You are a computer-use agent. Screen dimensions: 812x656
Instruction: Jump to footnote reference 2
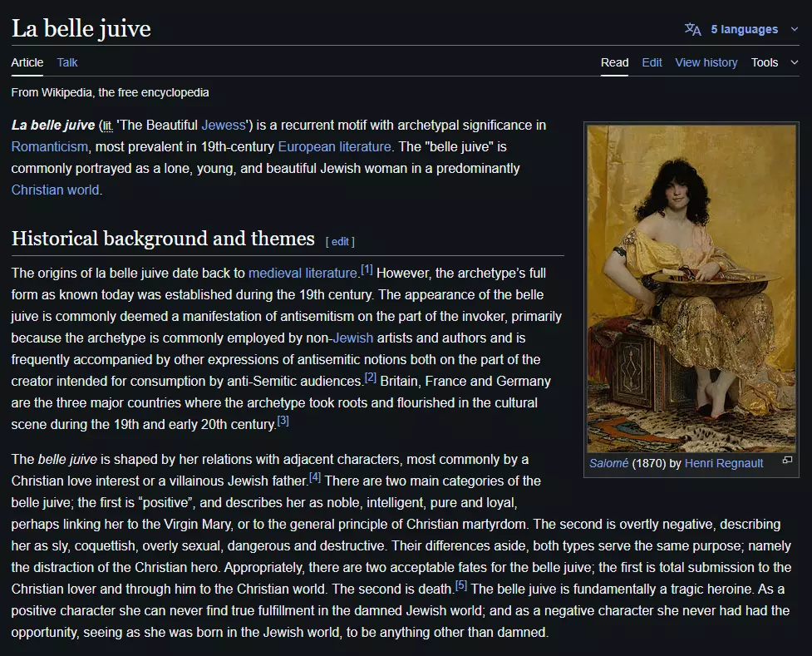tap(371, 377)
